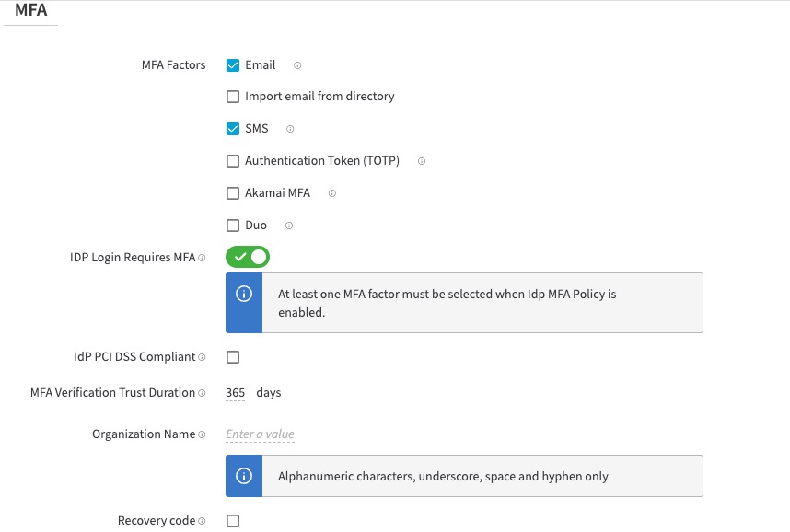Click the Akamai MFA info icon
This screenshot has width=790, height=532.
332,193
